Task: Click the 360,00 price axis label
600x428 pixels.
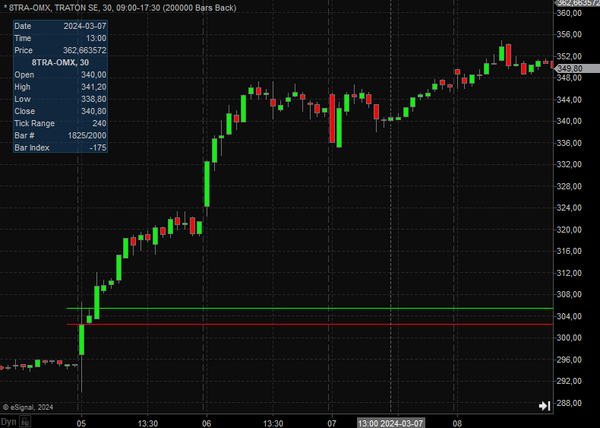Action: [x=570, y=13]
